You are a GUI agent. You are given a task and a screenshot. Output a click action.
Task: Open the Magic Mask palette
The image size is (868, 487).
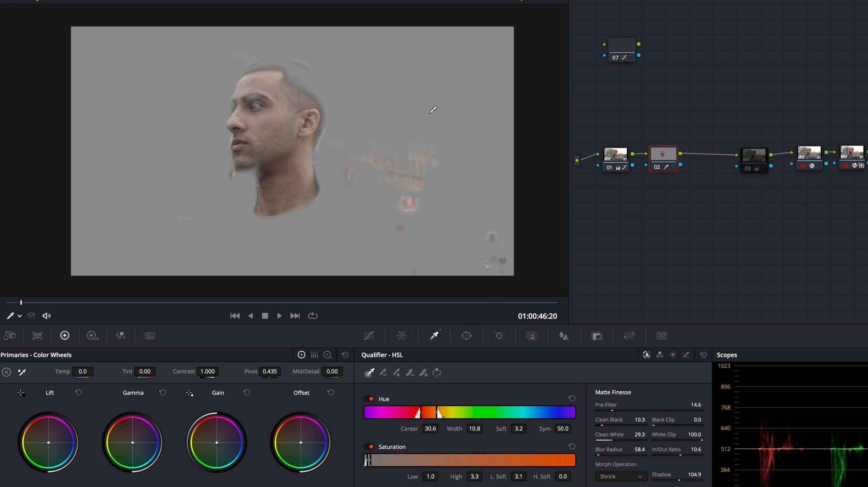(x=531, y=336)
